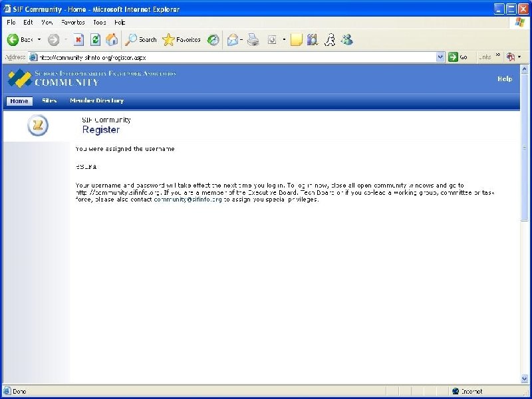The image size is (532, 399).
Task: Click the page scrollbar up arrow
Action: coord(524,70)
